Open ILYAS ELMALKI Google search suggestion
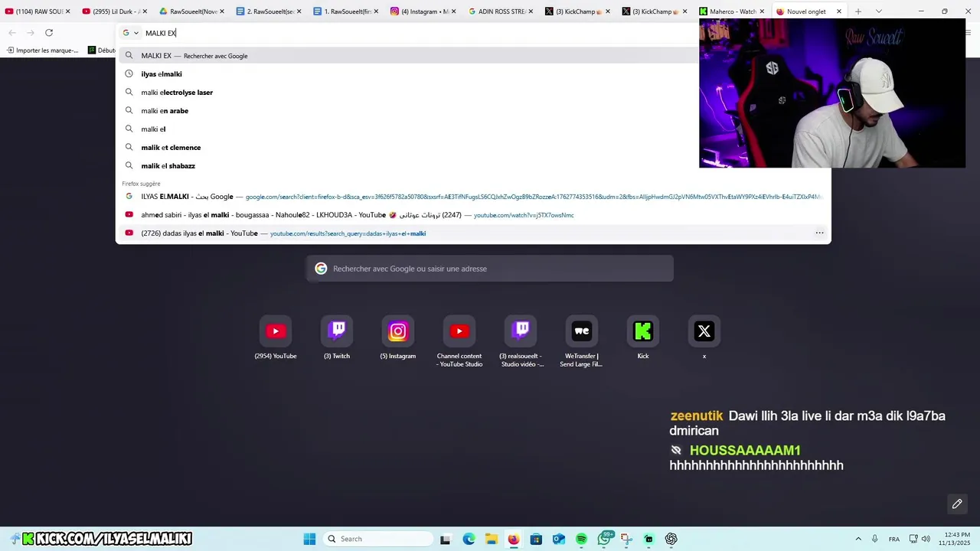This screenshot has height=551, width=980. (x=473, y=197)
